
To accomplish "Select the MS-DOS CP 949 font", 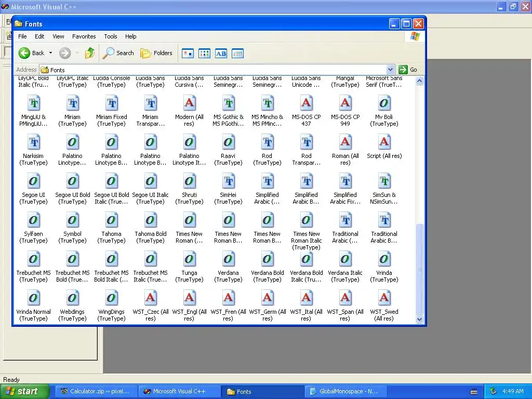I will (345, 111).
